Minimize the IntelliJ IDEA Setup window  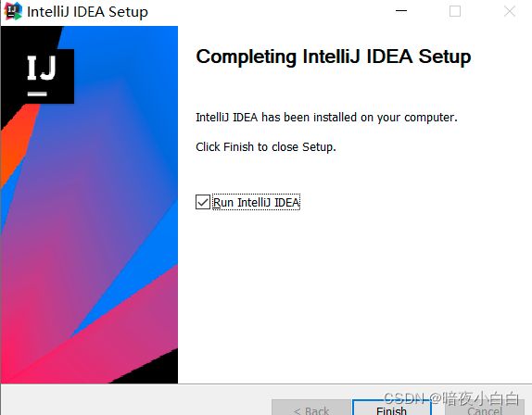pos(401,11)
